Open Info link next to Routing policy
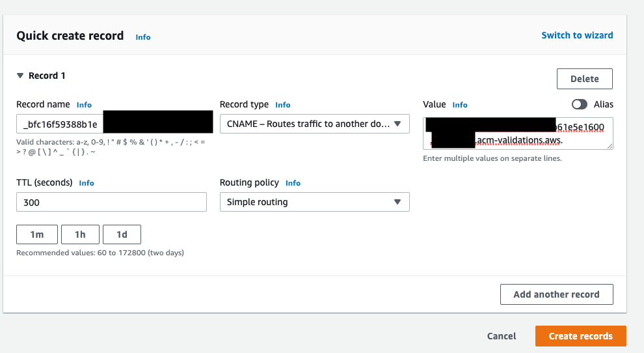Screen dimensions: 644x353 click(293, 183)
